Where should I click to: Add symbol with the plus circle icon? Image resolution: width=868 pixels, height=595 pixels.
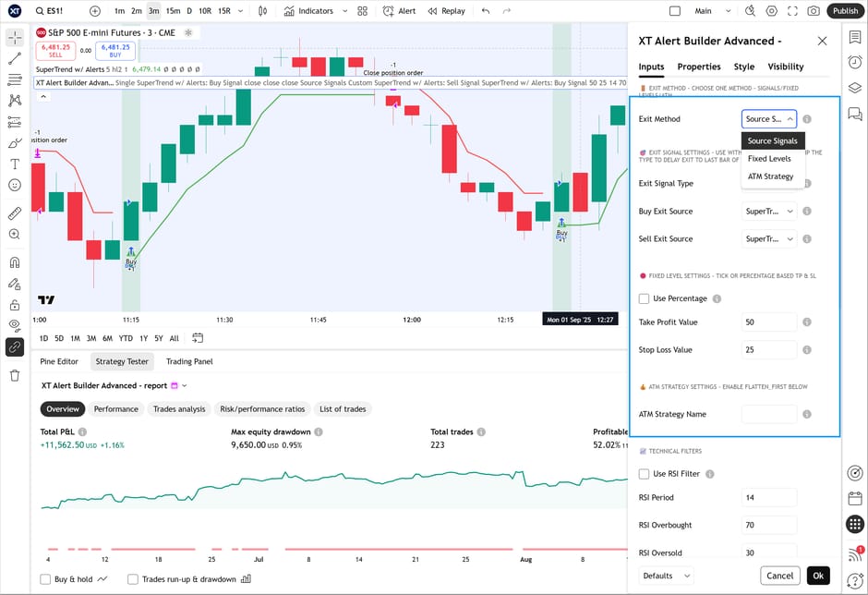(95, 11)
